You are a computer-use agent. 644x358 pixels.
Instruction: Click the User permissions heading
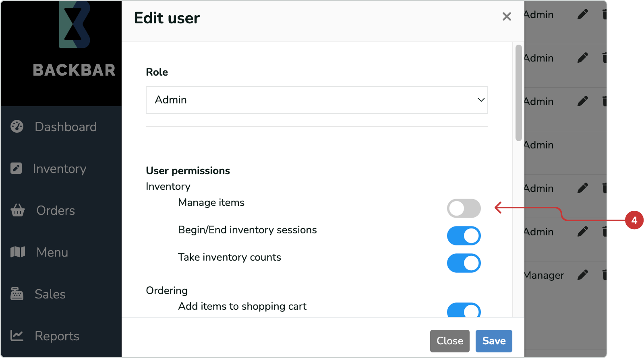[188, 171]
